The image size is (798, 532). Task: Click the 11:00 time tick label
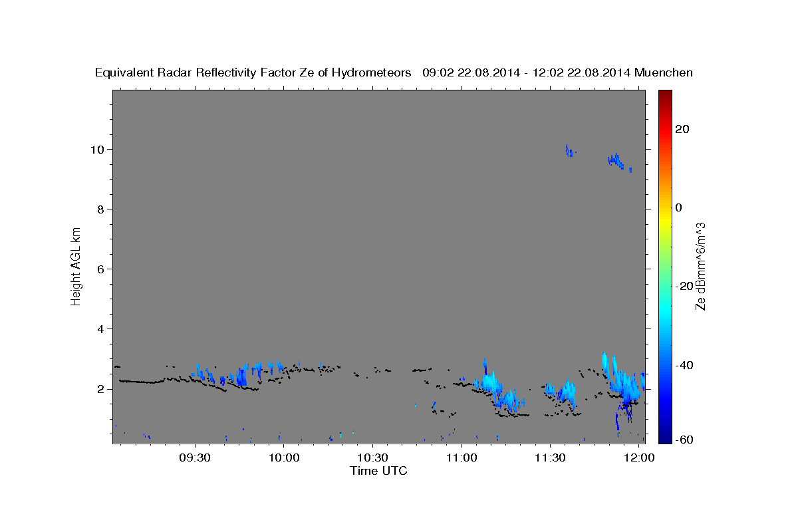click(462, 458)
